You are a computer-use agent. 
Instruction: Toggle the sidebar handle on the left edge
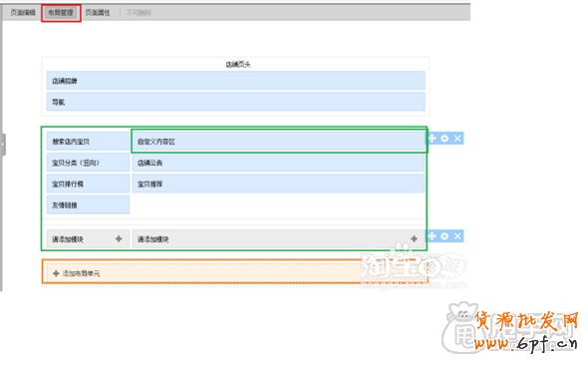click(3, 144)
